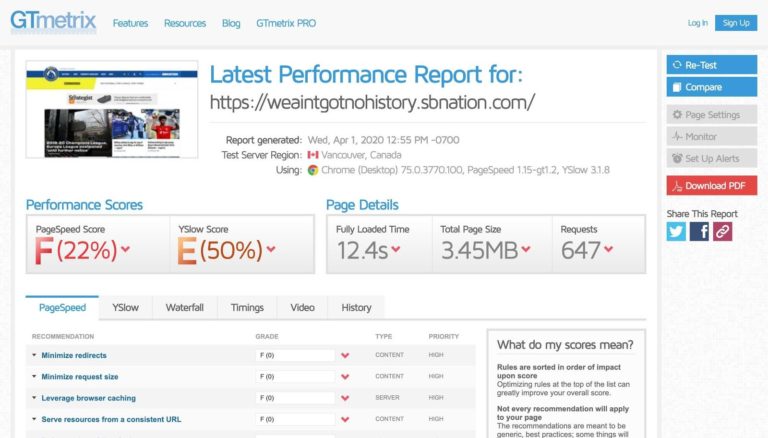The width and height of the screenshot is (768, 438).
Task: Switch to the PageSpeed tab
Action: tap(62, 308)
